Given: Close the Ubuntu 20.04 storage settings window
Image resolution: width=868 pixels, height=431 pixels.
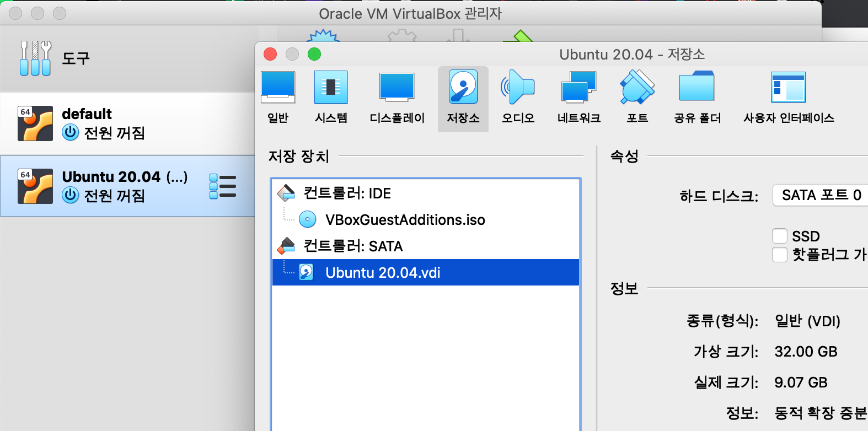Looking at the screenshot, I should click(270, 54).
